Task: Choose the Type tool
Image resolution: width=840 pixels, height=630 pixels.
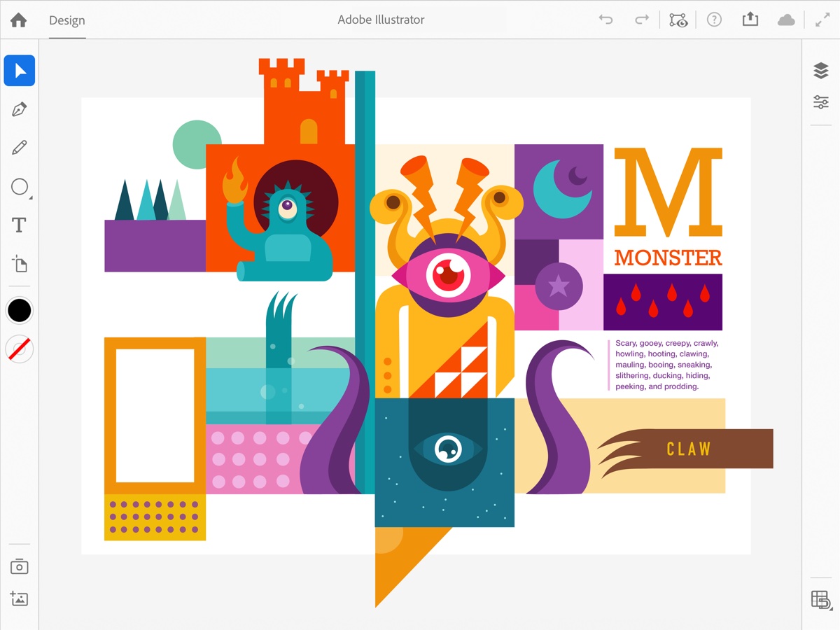Action: coord(19,225)
